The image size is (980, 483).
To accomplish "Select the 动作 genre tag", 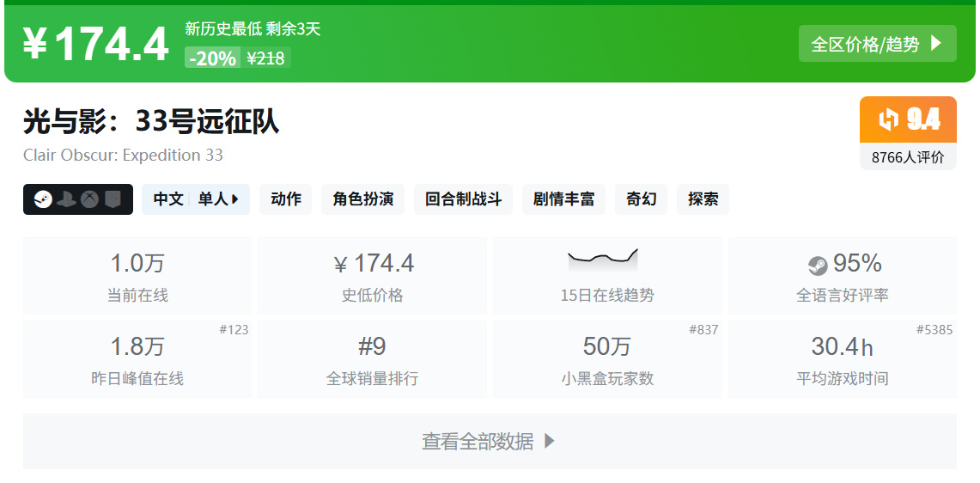I will [286, 199].
